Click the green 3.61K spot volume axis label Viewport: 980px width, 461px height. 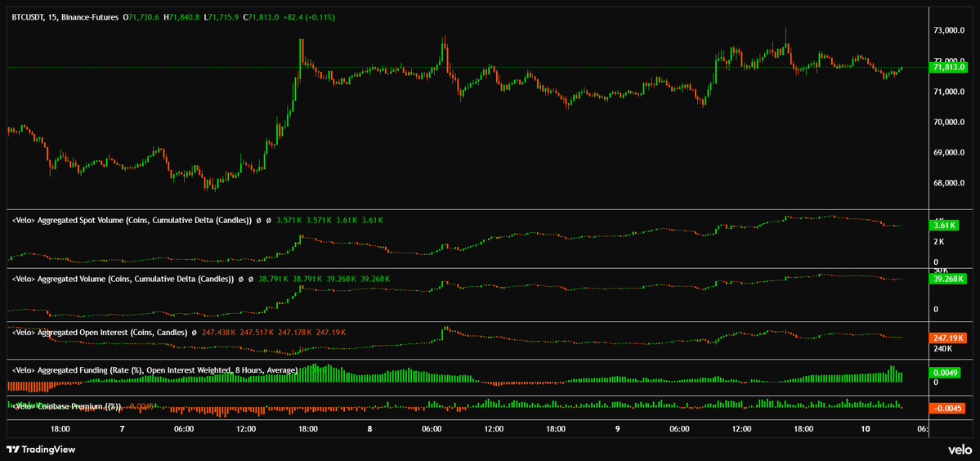pos(944,225)
